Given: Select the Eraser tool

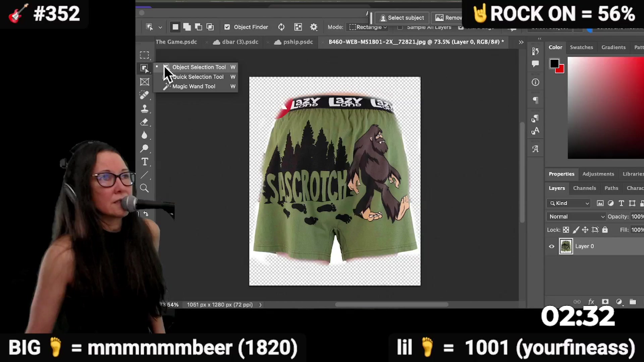Looking at the screenshot, I should coord(145,122).
